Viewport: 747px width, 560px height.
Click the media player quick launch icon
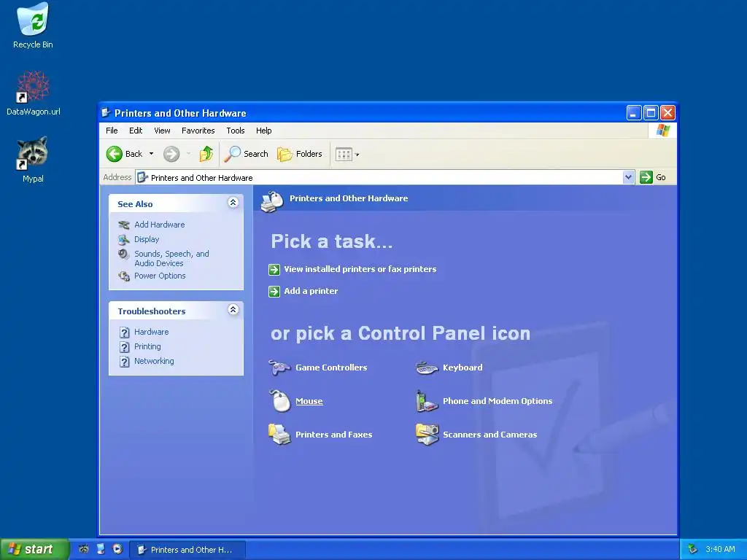tap(117, 549)
